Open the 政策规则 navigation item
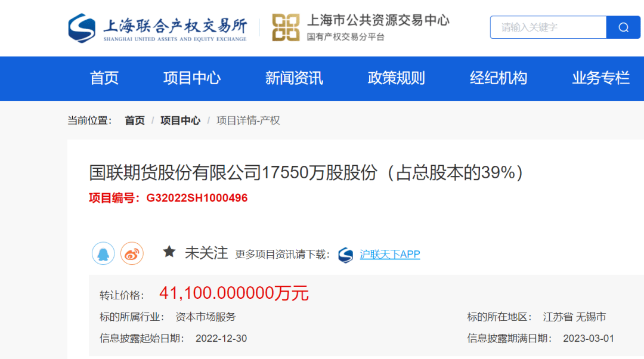Viewport: 644px width, 359px height. click(x=396, y=78)
